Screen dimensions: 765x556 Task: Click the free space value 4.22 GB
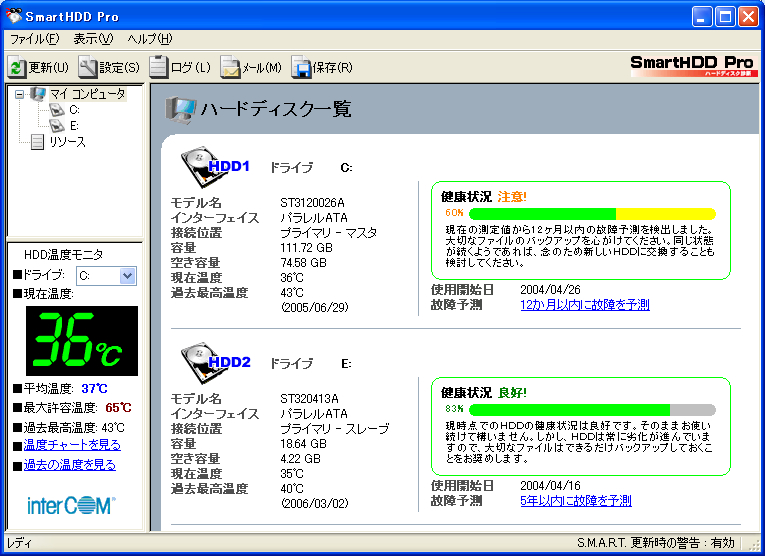301,459
